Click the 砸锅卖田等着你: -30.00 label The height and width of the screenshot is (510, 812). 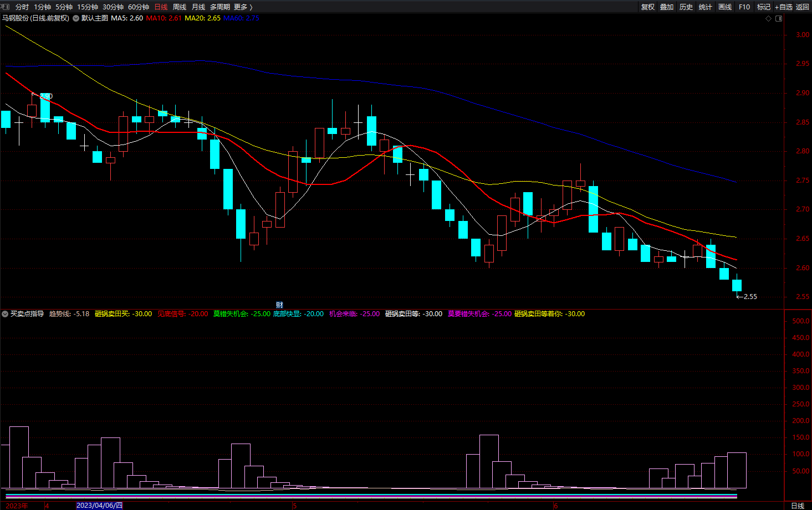pyautogui.click(x=550, y=314)
